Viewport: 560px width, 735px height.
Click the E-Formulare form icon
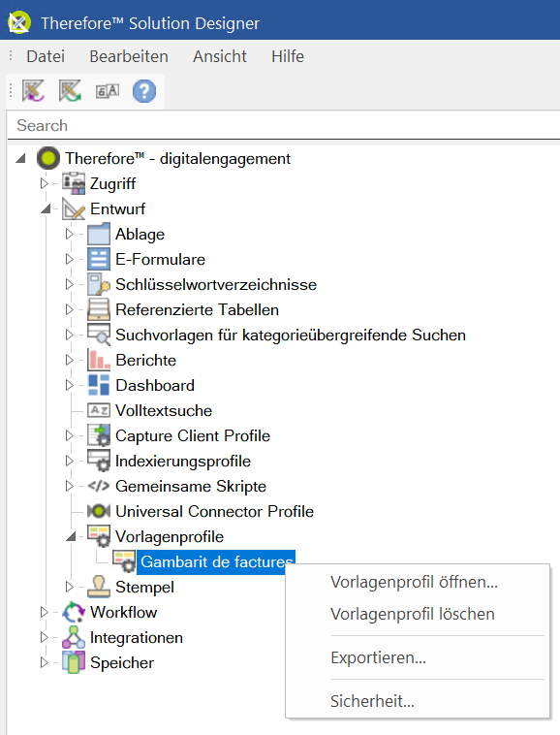click(x=99, y=259)
